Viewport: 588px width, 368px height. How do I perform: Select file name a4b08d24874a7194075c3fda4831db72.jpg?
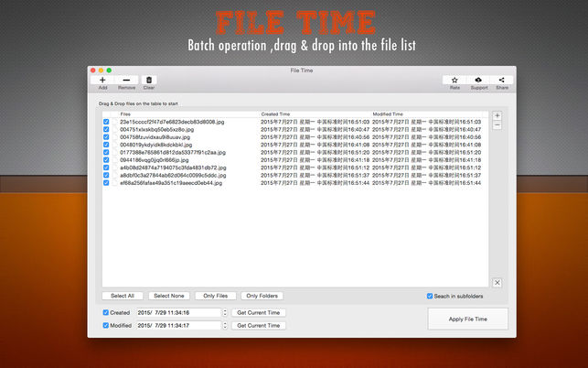[173, 168]
